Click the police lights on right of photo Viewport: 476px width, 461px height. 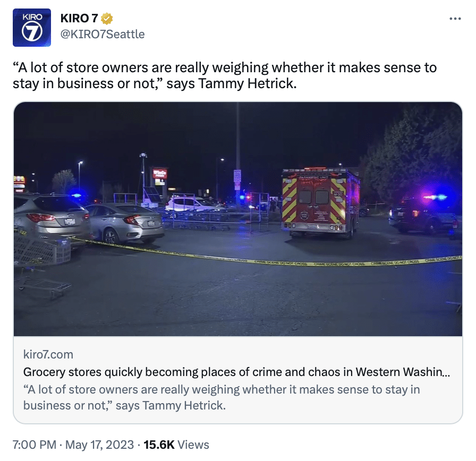coord(435,198)
